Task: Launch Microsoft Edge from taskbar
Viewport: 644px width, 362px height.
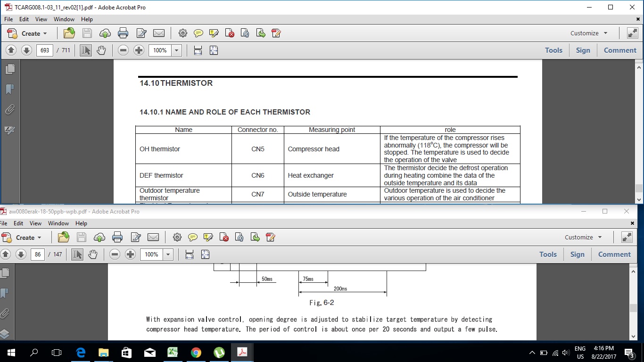Action: [81, 352]
